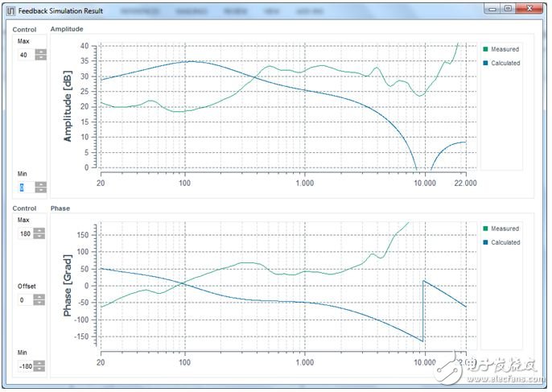Decrease Phase Offset with down arrow

tap(39, 303)
